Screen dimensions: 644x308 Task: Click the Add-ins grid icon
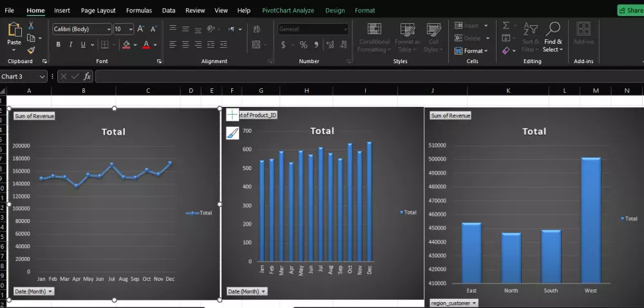583,29
